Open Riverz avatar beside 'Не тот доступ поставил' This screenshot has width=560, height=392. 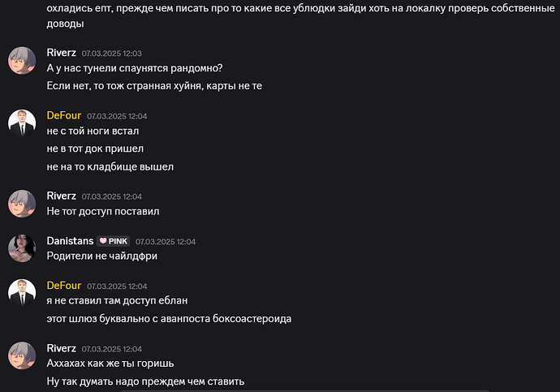22,204
